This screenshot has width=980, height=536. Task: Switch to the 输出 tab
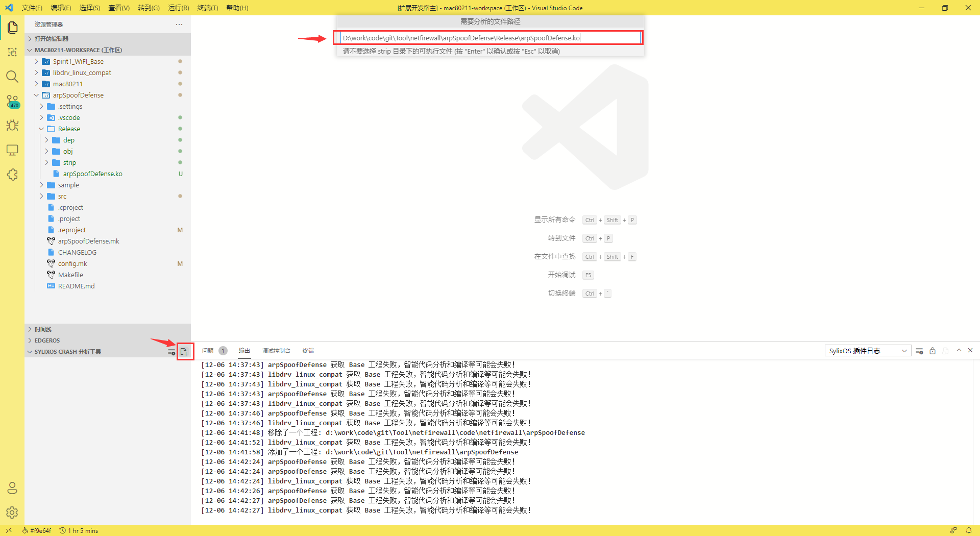point(244,351)
